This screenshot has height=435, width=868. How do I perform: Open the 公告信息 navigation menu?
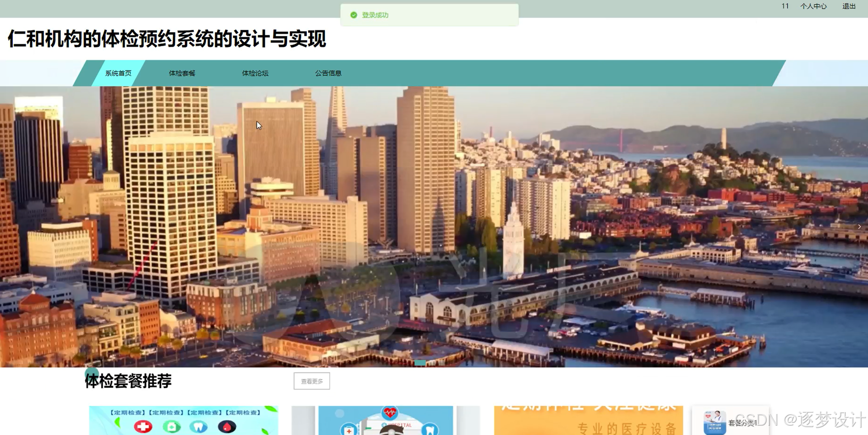328,73
